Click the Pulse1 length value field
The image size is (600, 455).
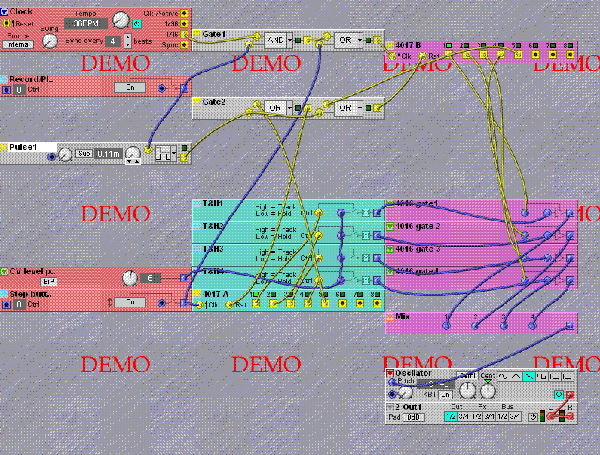[108, 154]
